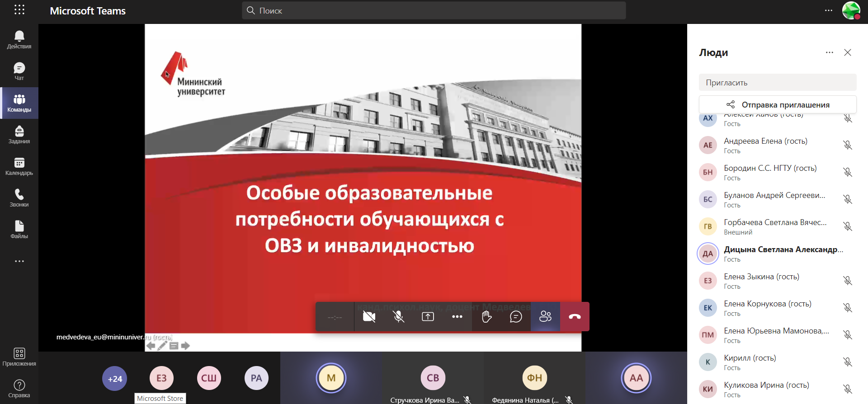Click the shared presentation slide
Image resolution: width=868 pixels, height=404 pixels.
point(363,188)
